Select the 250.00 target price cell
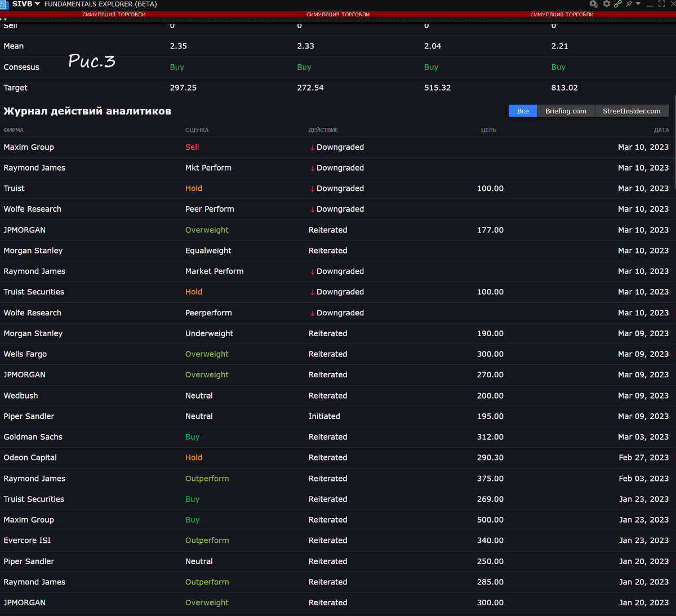 pos(490,561)
